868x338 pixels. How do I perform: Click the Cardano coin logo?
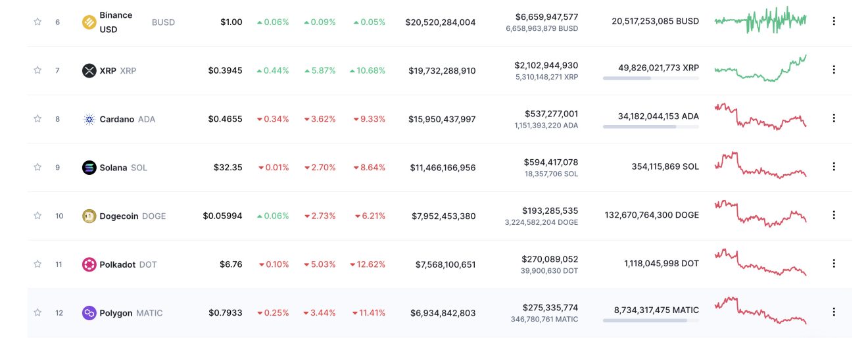[x=89, y=119]
